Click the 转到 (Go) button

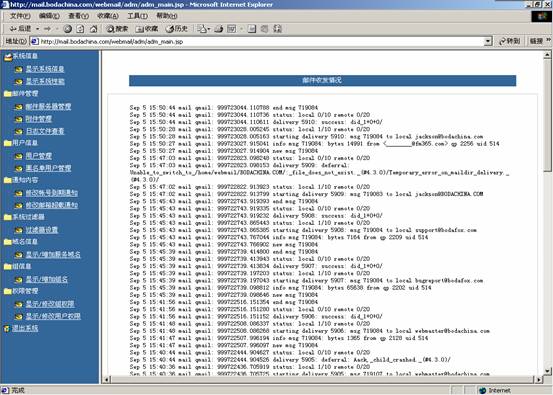[x=509, y=41]
